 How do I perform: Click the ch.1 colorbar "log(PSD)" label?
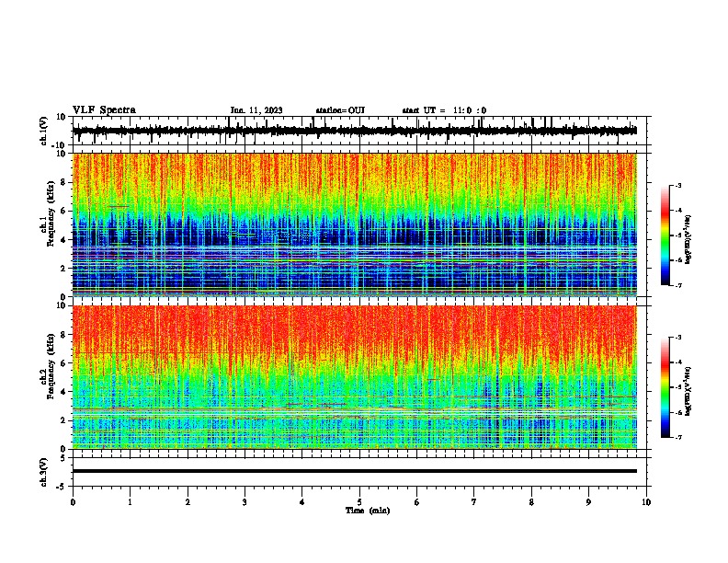pyautogui.click(x=688, y=239)
